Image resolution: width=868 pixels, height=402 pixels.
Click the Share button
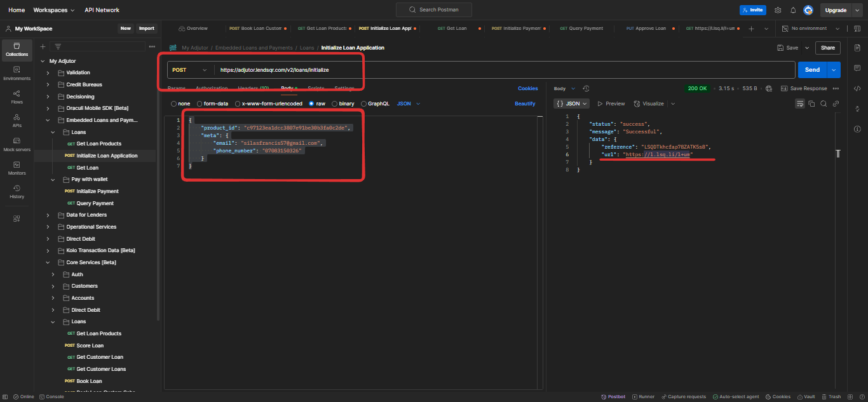pos(828,48)
